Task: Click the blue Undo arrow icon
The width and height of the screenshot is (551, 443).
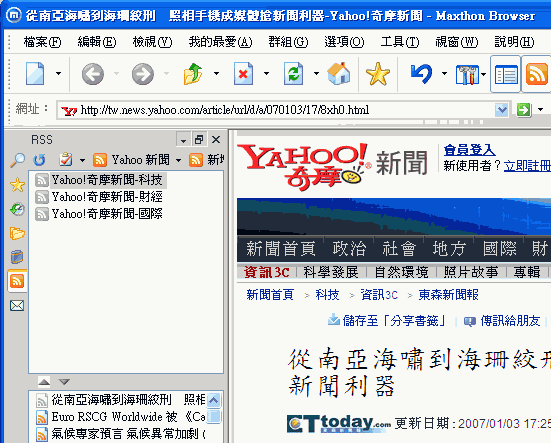Action: click(421, 74)
